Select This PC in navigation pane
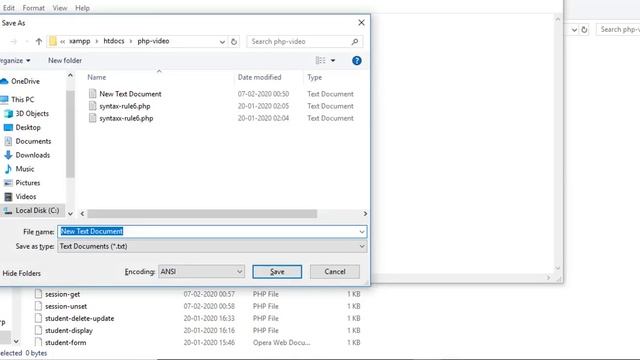The width and height of the screenshot is (640, 360). (x=22, y=100)
